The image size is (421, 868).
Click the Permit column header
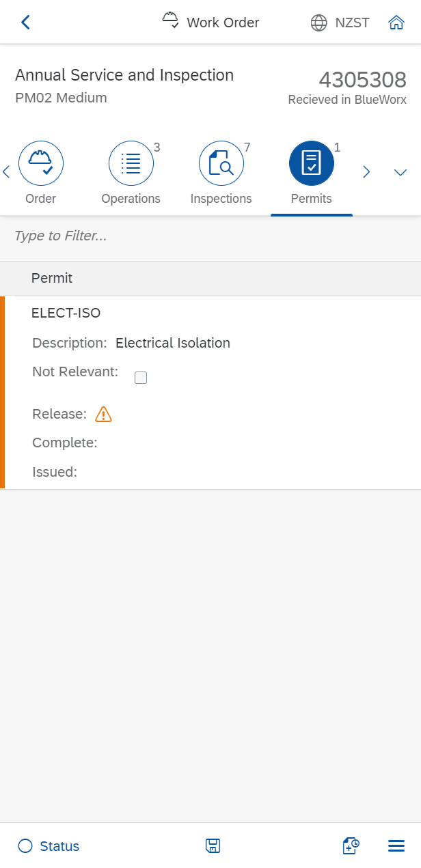[52, 278]
